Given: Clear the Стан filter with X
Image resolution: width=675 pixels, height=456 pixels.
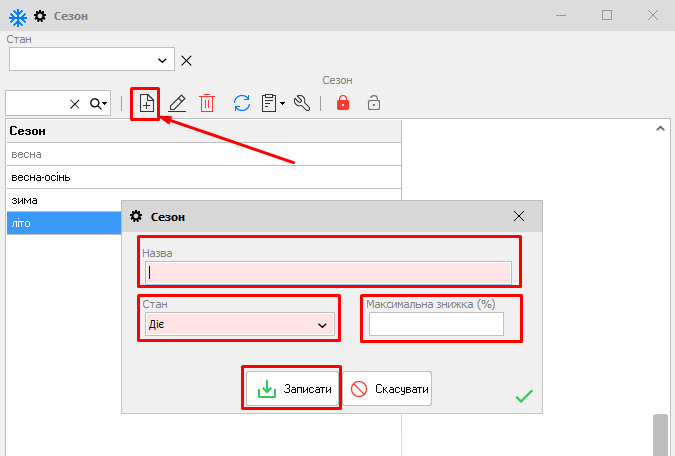Looking at the screenshot, I should (186, 60).
